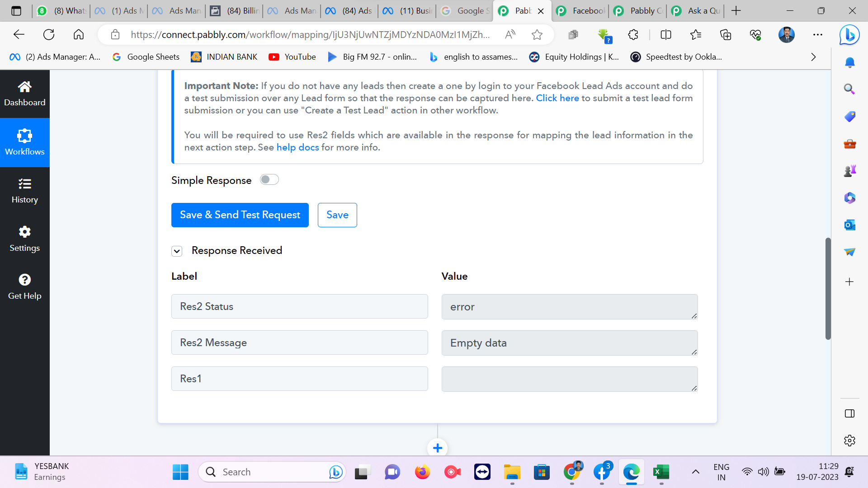The width and height of the screenshot is (868, 488).
Task: Select the Res2 Message label field
Action: pos(300,343)
